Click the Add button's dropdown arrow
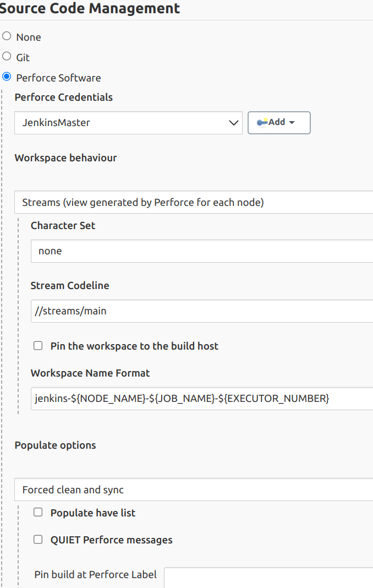The image size is (373, 588). tap(292, 123)
